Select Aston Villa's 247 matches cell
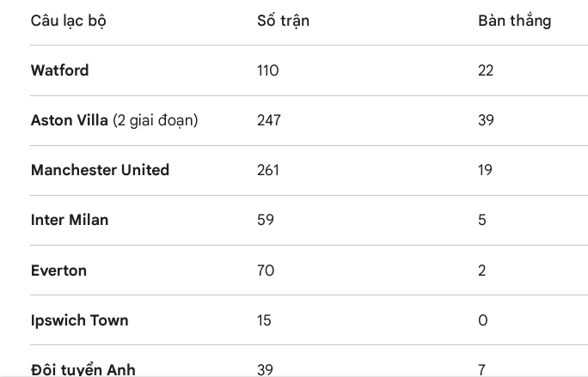This screenshot has height=377, width=588. pos(269,120)
